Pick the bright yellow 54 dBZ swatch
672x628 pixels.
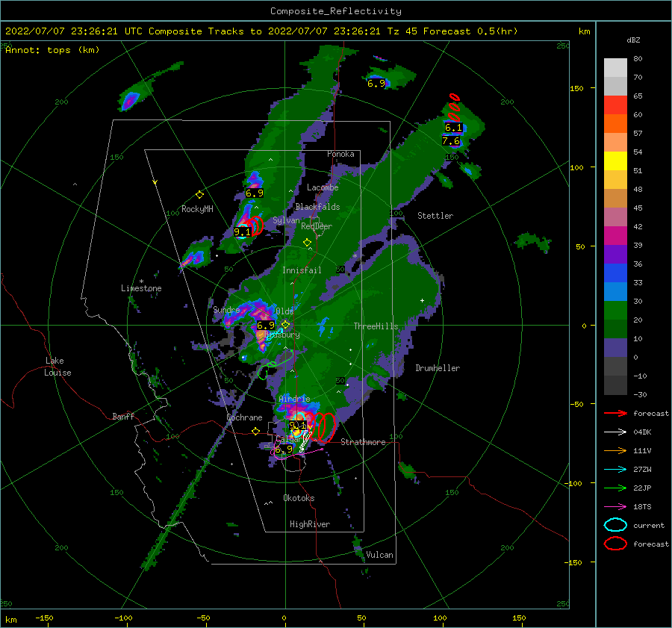point(615,161)
